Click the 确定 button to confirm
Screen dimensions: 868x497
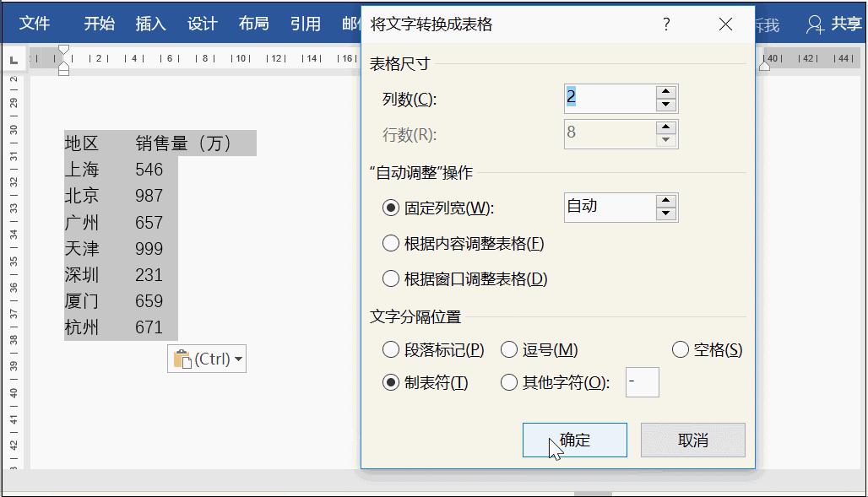575,440
